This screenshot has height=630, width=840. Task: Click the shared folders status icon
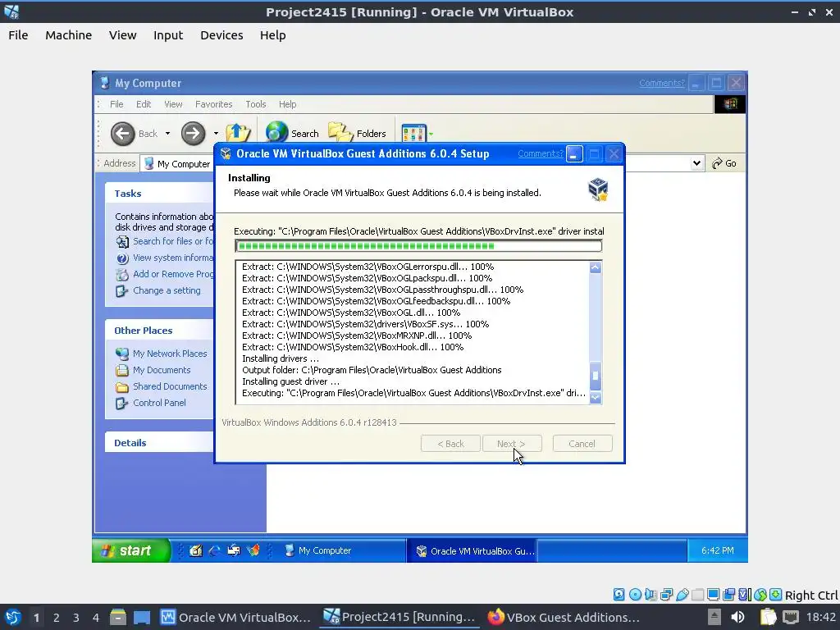(697, 594)
